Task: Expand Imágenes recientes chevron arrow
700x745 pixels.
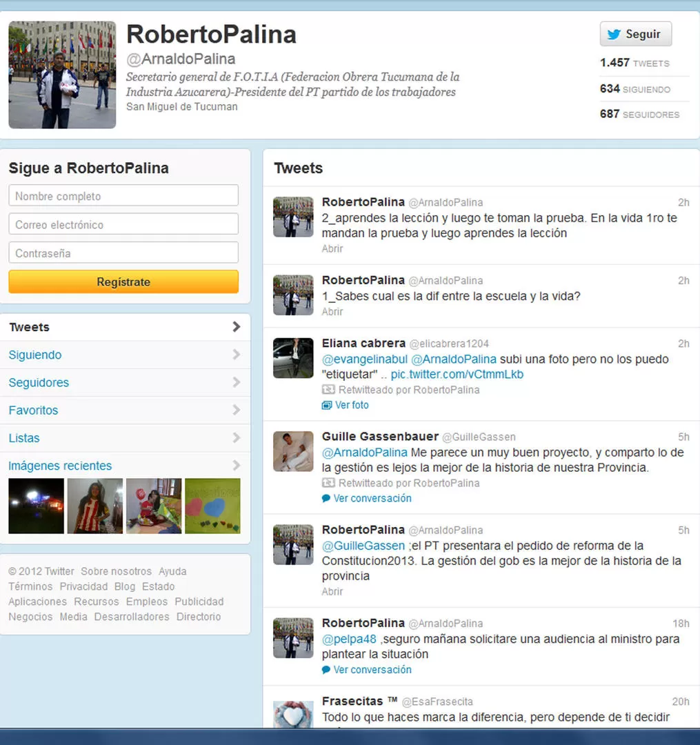Action: pyautogui.click(x=236, y=466)
